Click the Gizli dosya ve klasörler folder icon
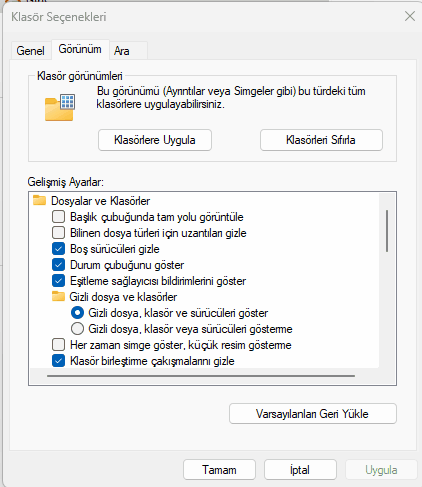The height and width of the screenshot is (487, 422). click(58, 296)
